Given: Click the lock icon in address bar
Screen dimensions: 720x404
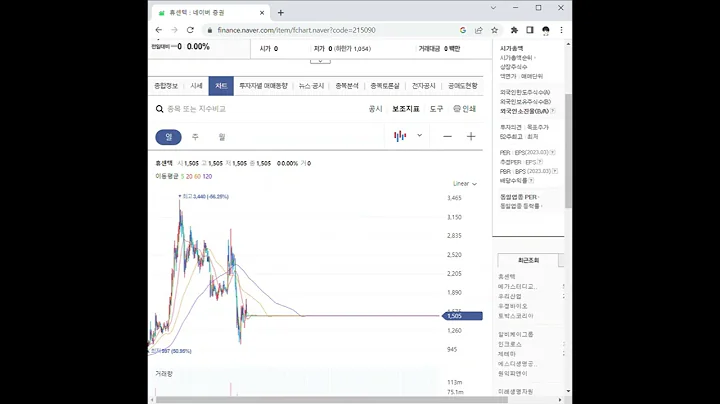Looking at the screenshot, I should pyautogui.click(x=210, y=30).
